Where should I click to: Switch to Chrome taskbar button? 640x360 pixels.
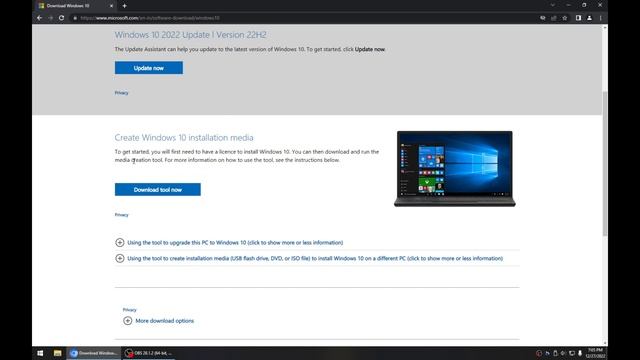93,353
